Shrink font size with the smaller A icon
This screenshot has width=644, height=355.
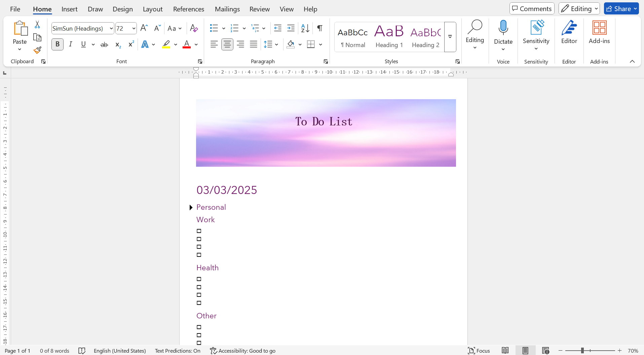(x=157, y=28)
